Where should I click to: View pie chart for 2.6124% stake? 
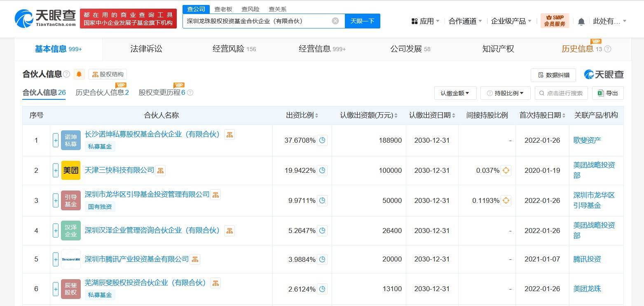point(323,289)
